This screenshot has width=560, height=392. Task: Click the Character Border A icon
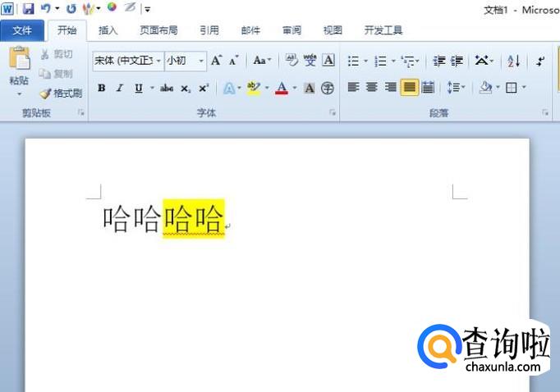(328, 60)
